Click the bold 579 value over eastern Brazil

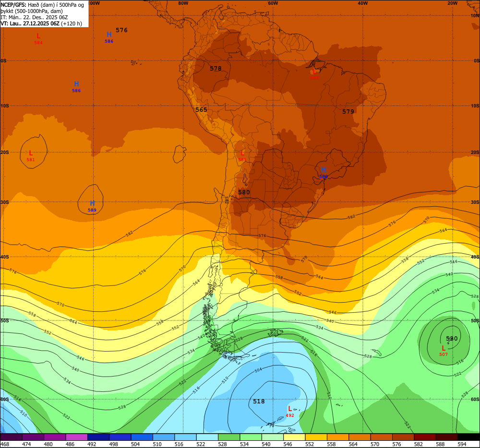point(348,112)
